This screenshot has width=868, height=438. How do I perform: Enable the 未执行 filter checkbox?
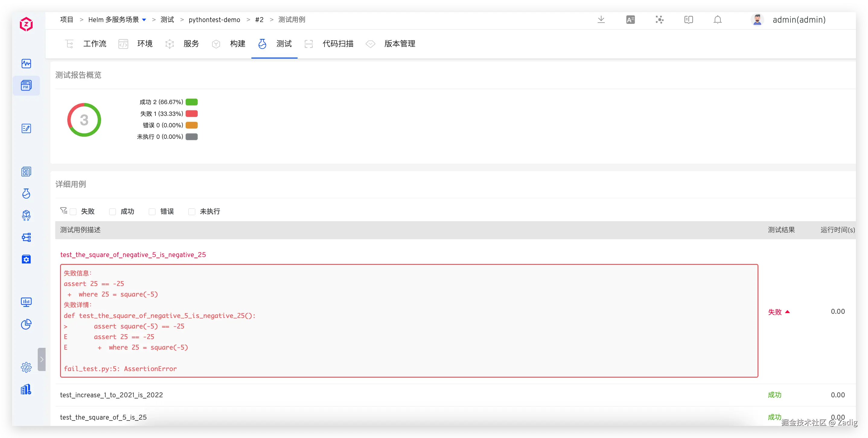point(192,211)
